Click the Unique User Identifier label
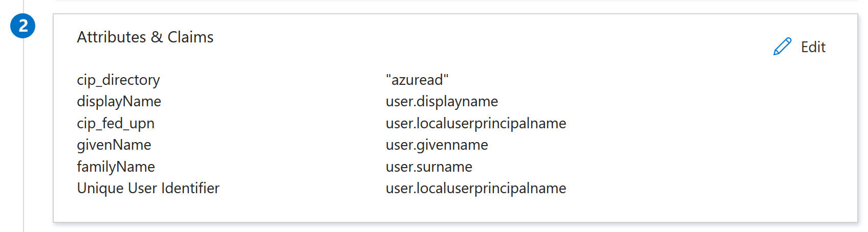Screen dimensions: 868x232 click(148, 189)
